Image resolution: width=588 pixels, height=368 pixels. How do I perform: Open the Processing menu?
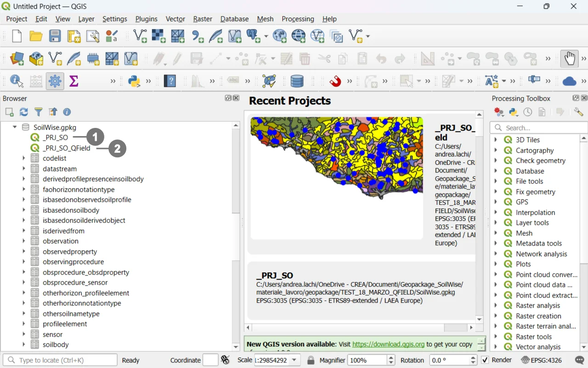pyautogui.click(x=298, y=19)
